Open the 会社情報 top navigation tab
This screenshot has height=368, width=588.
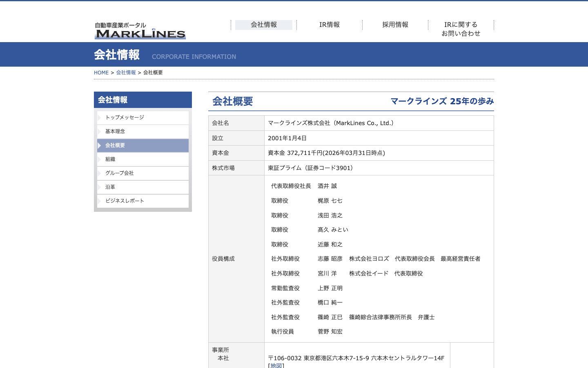pos(264,25)
